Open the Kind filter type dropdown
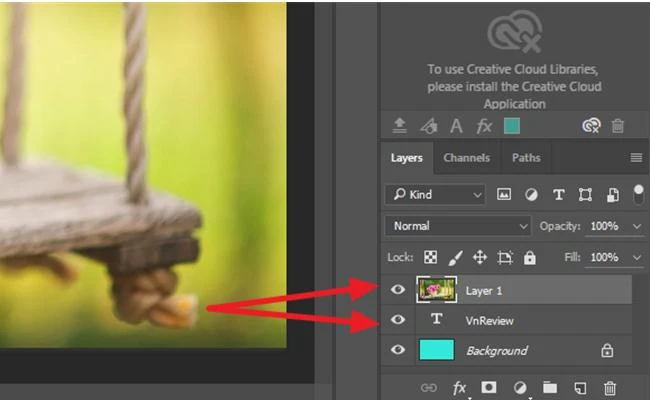 click(435, 194)
